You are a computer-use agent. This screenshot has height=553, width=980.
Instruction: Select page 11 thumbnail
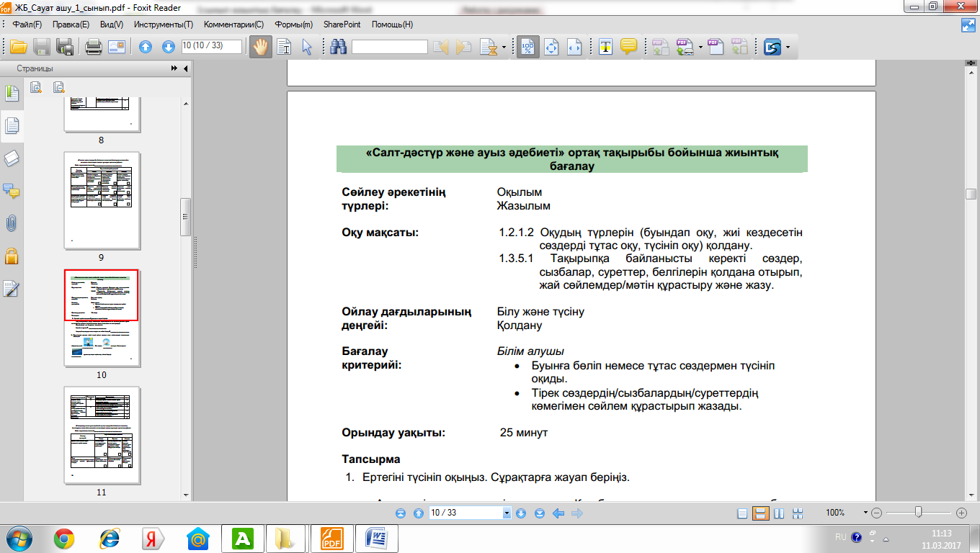click(x=101, y=436)
